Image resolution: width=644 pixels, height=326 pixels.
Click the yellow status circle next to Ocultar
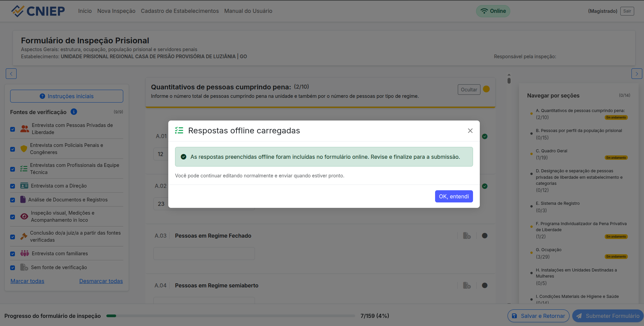[486, 89]
